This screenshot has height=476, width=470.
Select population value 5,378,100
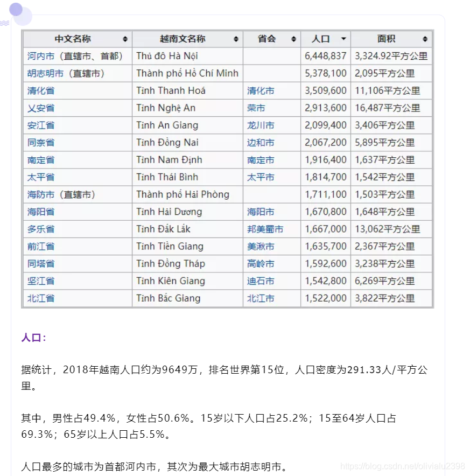(x=326, y=73)
